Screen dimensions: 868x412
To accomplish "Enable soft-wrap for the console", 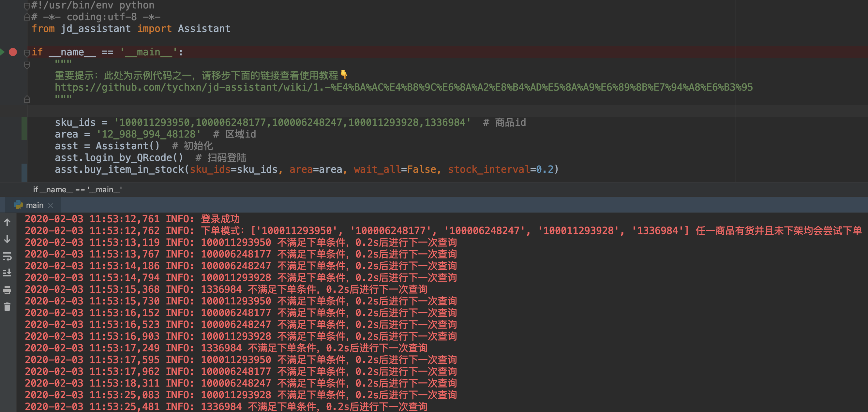I will [7, 257].
